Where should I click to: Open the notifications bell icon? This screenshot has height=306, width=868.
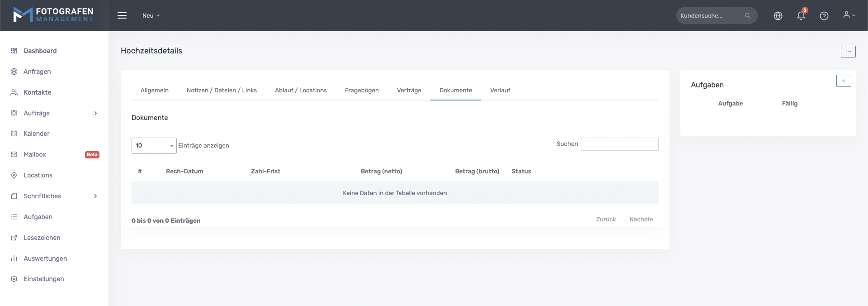801,16
